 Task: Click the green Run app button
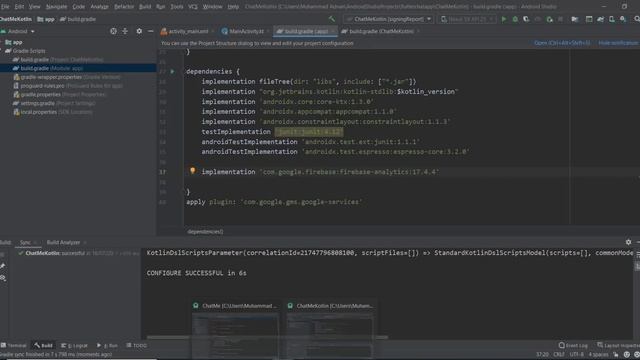coord(504,19)
